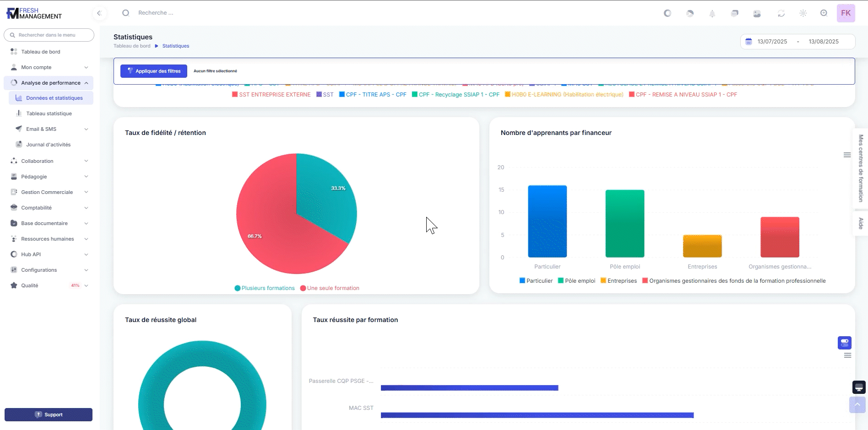868x430 pixels.
Task: Click the refresh sync arrows icon
Action: coord(781,13)
